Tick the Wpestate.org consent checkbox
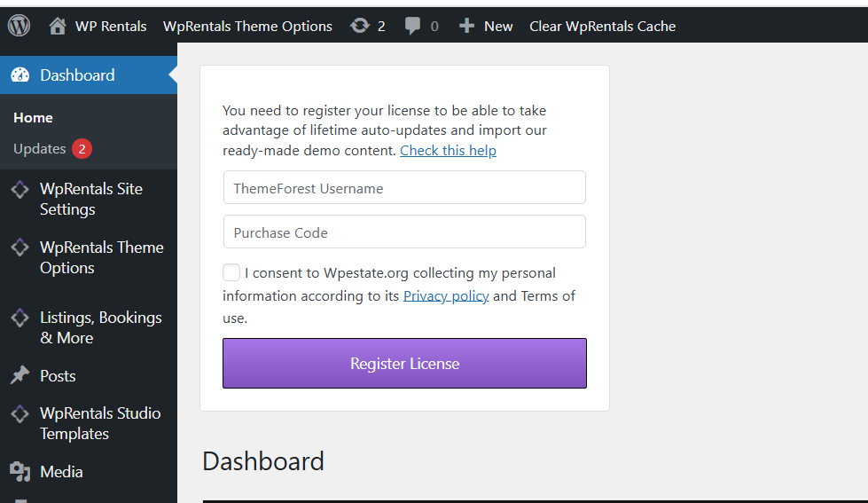 click(x=231, y=272)
